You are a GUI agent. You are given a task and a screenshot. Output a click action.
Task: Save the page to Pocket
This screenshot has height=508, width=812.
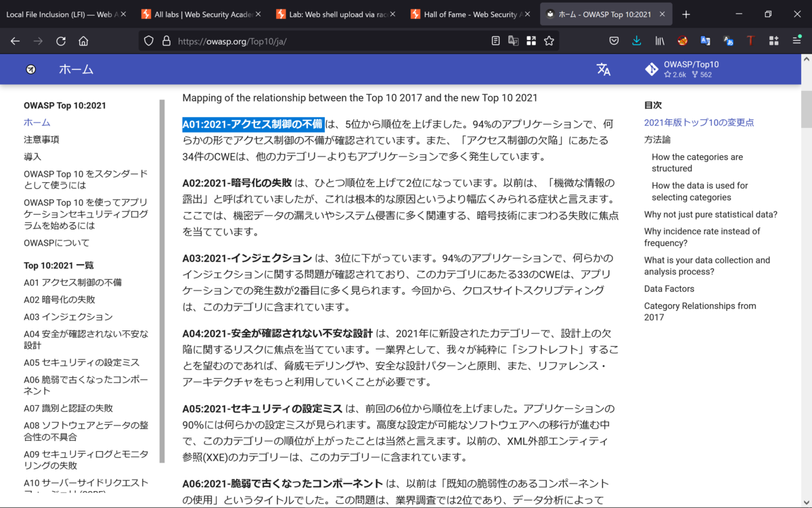point(614,41)
